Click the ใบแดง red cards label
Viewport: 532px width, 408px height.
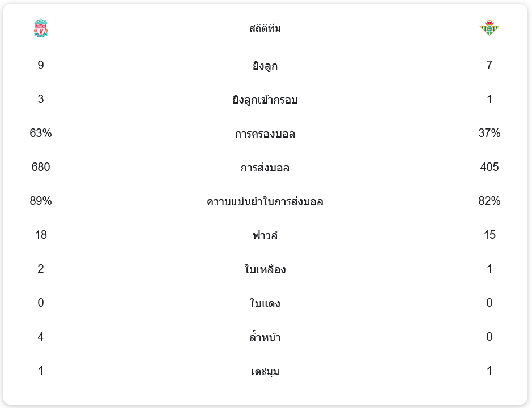click(x=265, y=304)
